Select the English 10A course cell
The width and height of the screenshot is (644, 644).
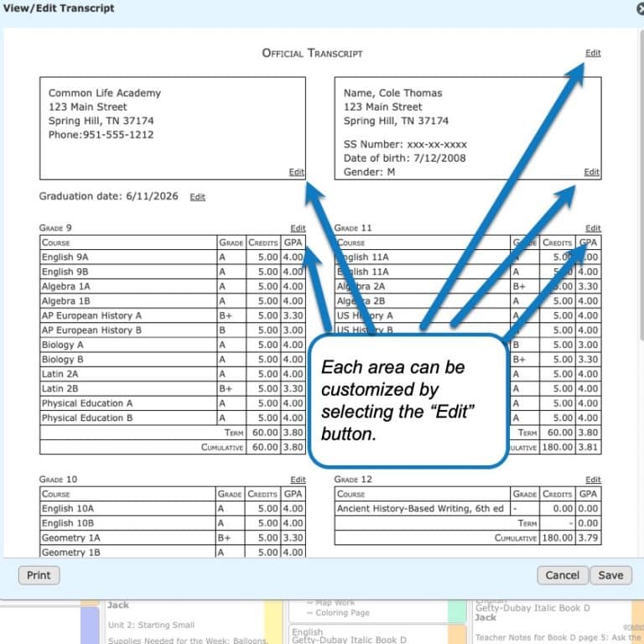(x=127, y=508)
